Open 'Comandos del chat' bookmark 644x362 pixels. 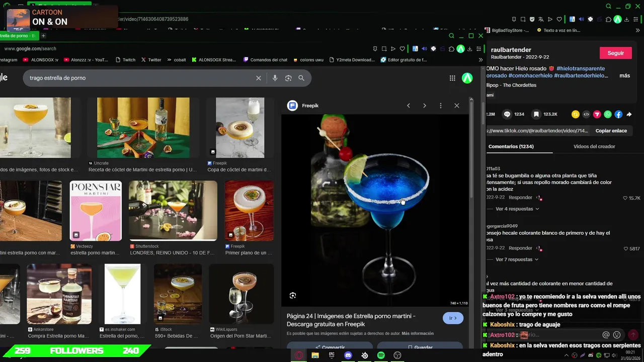click(x=265, y=59)
